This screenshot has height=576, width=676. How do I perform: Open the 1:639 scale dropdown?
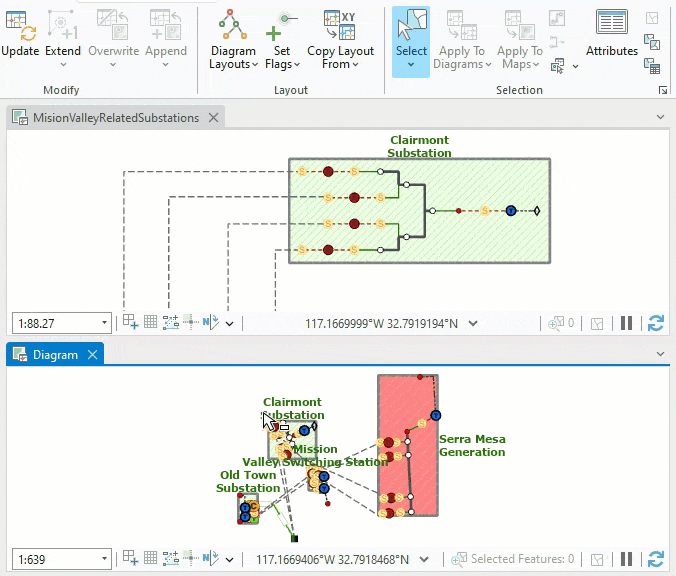click(x=104, y=559)
